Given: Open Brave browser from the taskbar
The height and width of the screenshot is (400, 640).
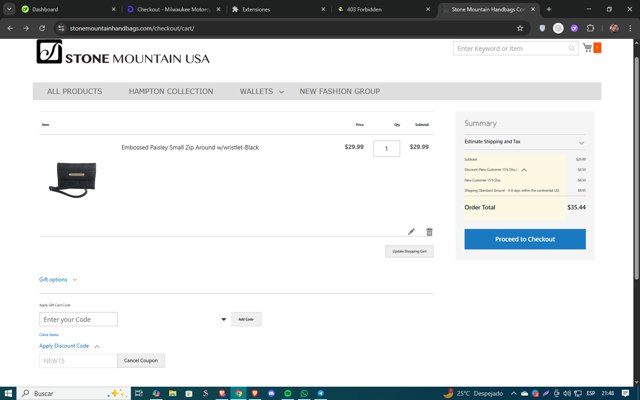Looking at the screenshot, I should (255, 393).
